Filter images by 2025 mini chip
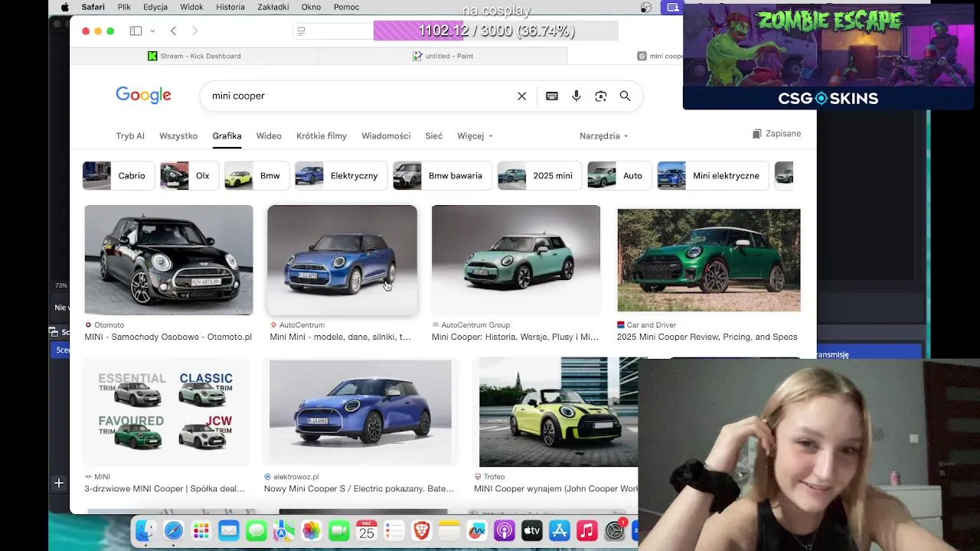This screenshot has height=551, width=980. 540,176
